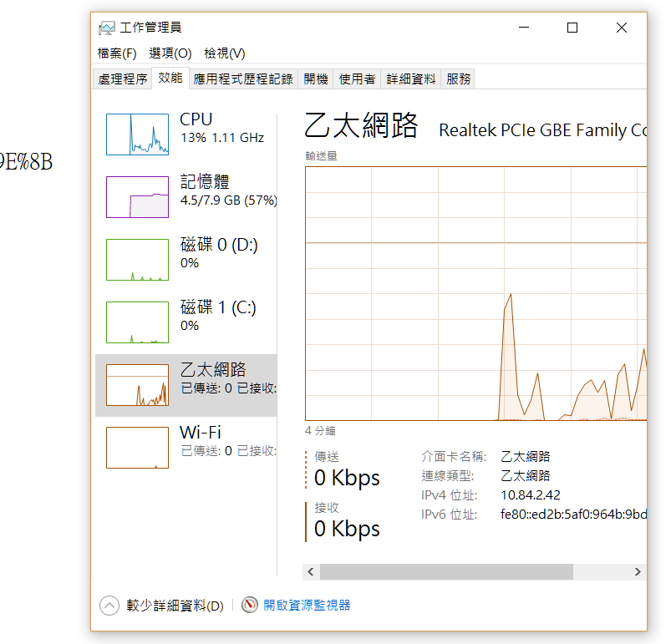
Task: Maximize the 工作管理員 window
Action: point(572,28)
